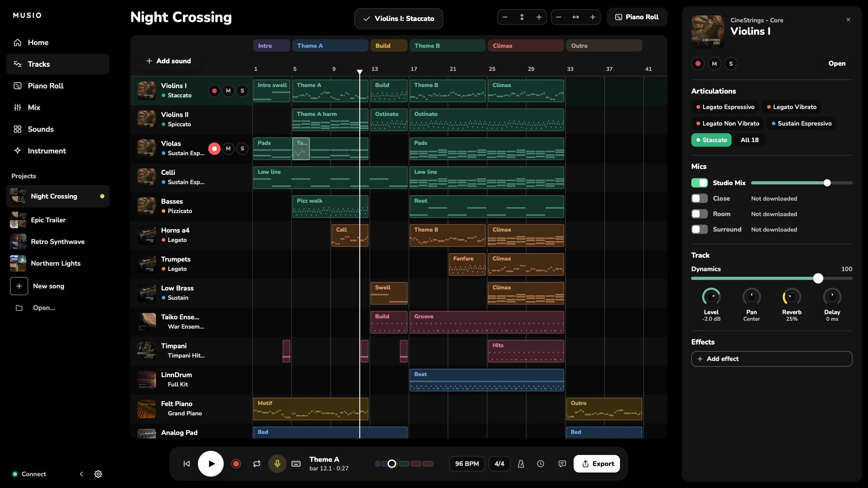This screenshot has height=488, width=868.
Task: Enable the Room mic switch
Action: click(x=700, y=214)
